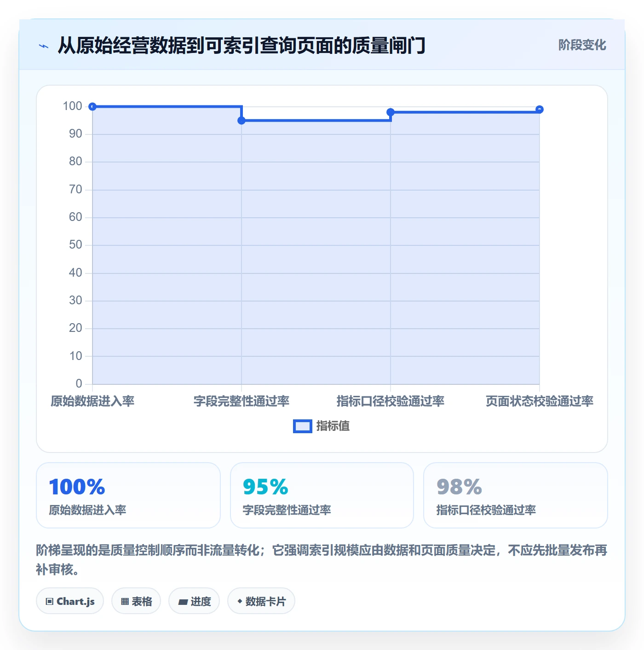Click the y-axis value 0

point(79,383)
